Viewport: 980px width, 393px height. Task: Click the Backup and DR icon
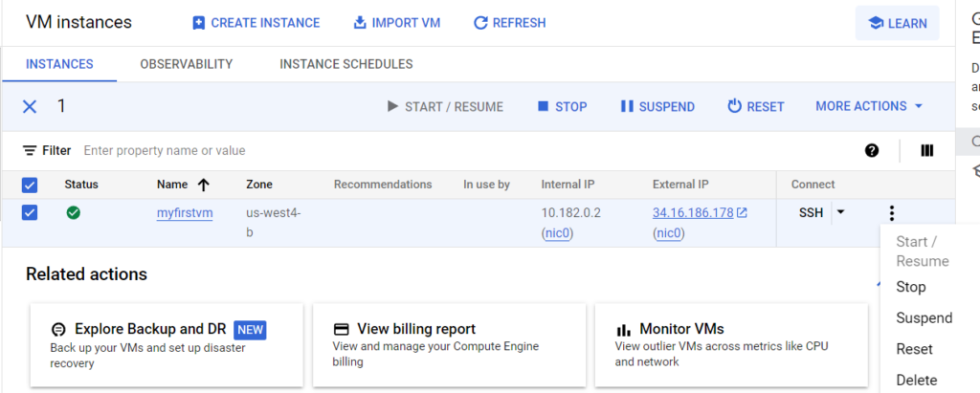(x=58, y=329)
